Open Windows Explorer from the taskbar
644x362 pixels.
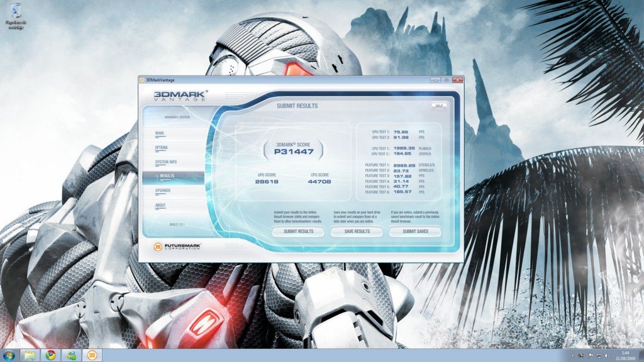tap(30, 355)
